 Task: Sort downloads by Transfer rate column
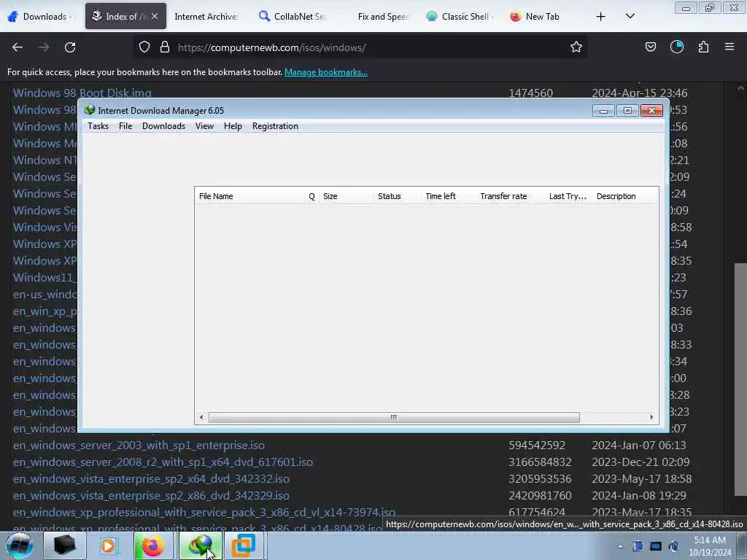510,196
